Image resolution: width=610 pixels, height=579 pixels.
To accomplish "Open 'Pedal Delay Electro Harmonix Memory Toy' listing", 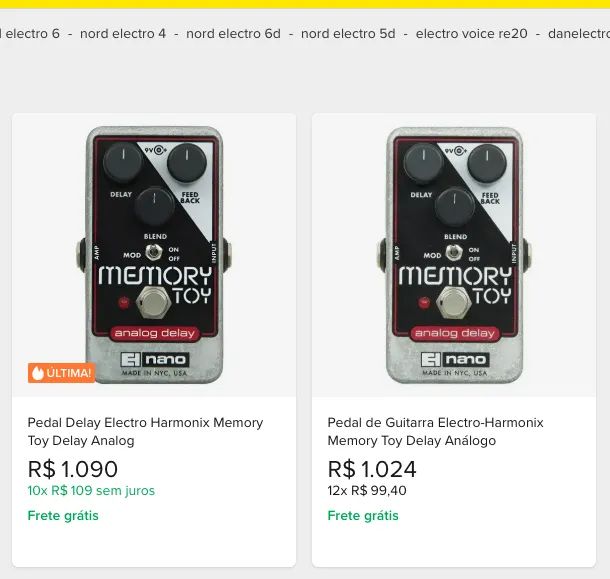I will 145,432.
